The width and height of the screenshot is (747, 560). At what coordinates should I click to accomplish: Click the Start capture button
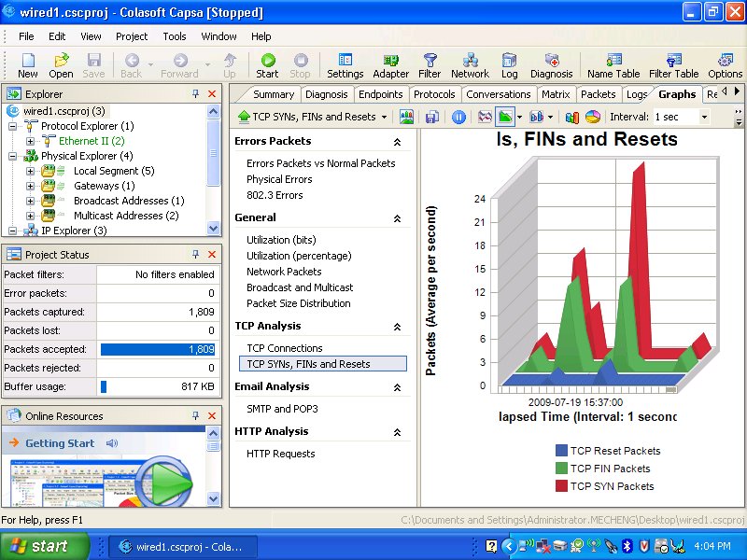267,65
